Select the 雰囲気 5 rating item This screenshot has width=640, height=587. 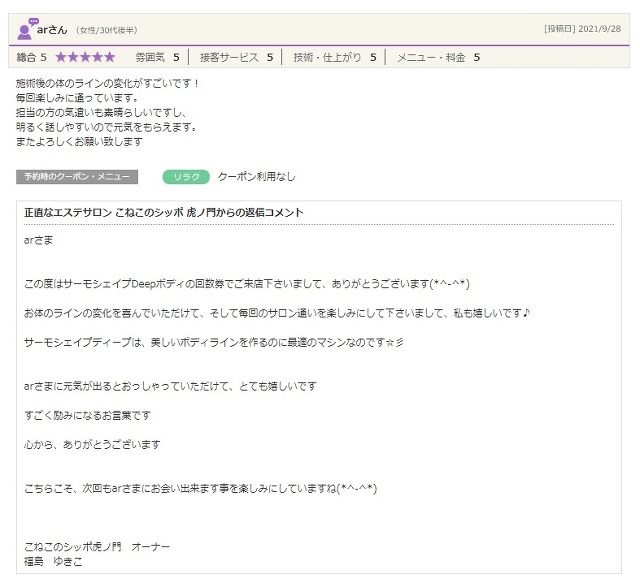(157, 58)
